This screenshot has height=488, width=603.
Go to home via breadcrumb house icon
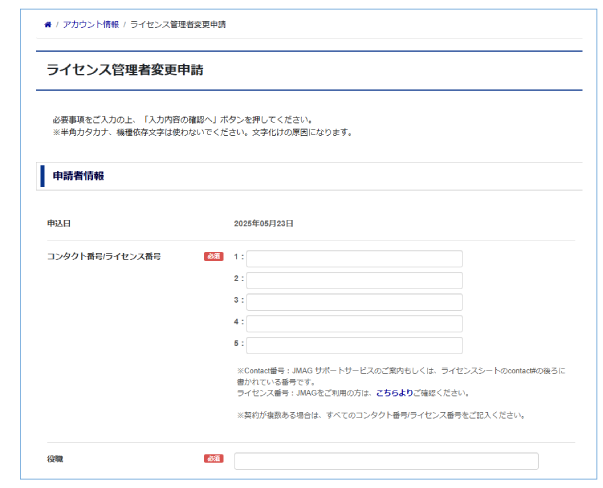(48, 25)
